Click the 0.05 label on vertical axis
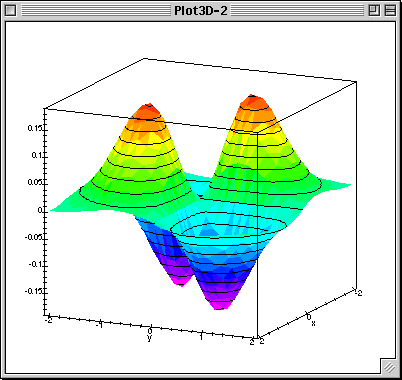Screen dimensions: 402x380 (x=35, y=183)
